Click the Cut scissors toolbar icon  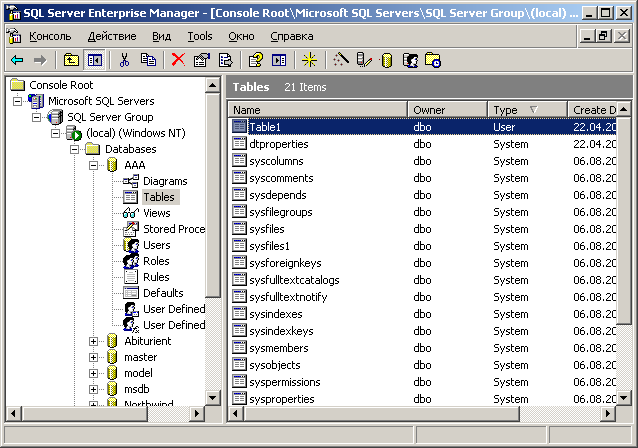tap(125, 60)
